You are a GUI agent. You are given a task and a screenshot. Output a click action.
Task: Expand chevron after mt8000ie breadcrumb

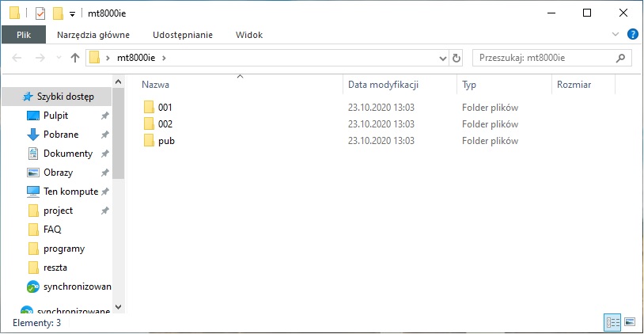coord(164,58)
